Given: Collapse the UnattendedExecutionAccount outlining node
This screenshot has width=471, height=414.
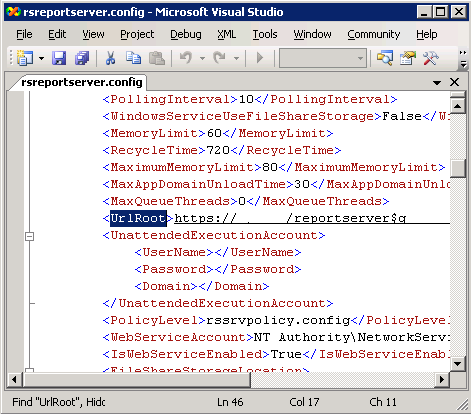Looking at the screenshot, I should click(30, 236).
